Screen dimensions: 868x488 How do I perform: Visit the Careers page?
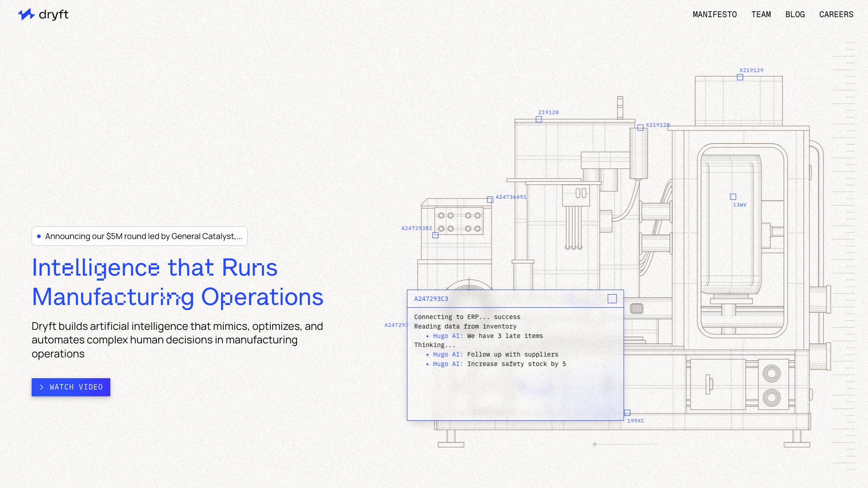[x=836, y=14]
